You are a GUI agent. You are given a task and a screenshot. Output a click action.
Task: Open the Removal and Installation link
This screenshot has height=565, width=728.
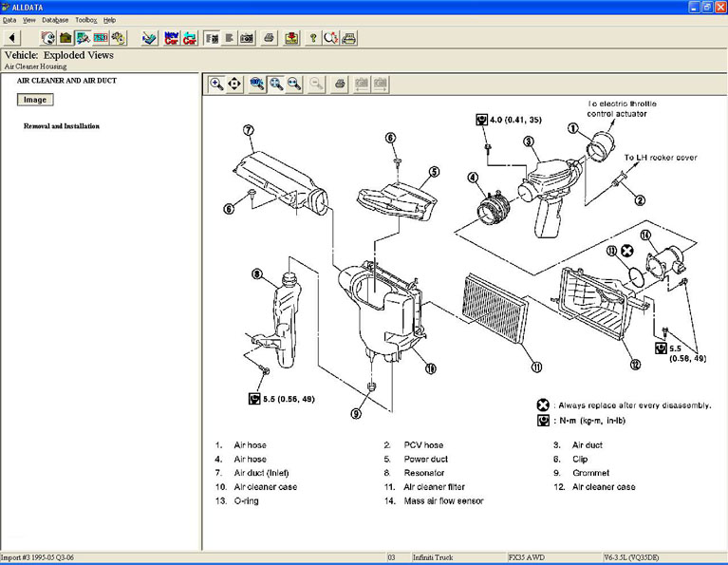(x=62, y=126)
